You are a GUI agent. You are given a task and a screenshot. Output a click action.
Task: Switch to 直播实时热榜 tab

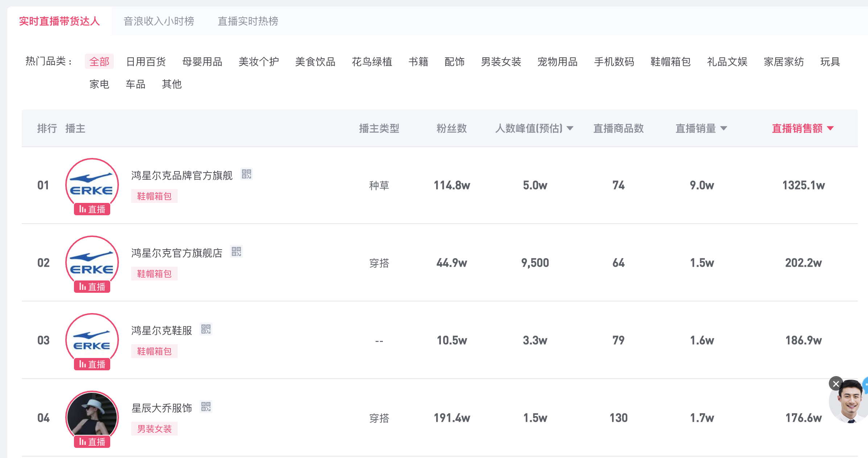(248, 21)
